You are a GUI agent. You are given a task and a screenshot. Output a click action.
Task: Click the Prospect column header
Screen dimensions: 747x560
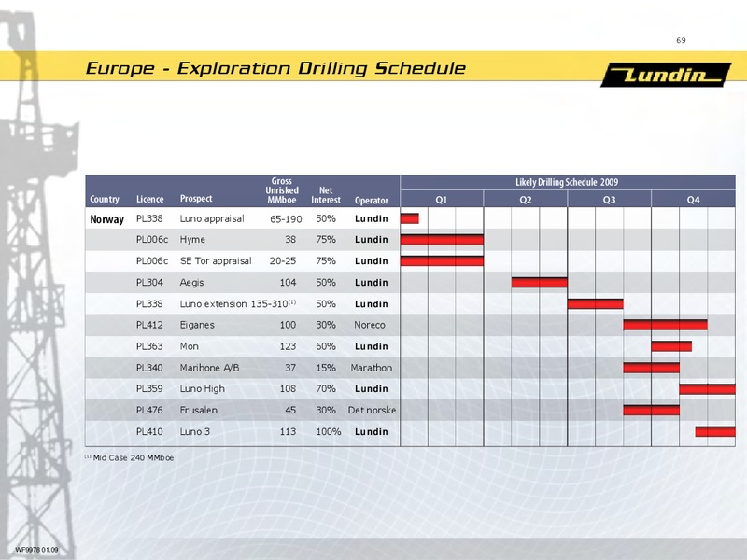coord(196,199)
